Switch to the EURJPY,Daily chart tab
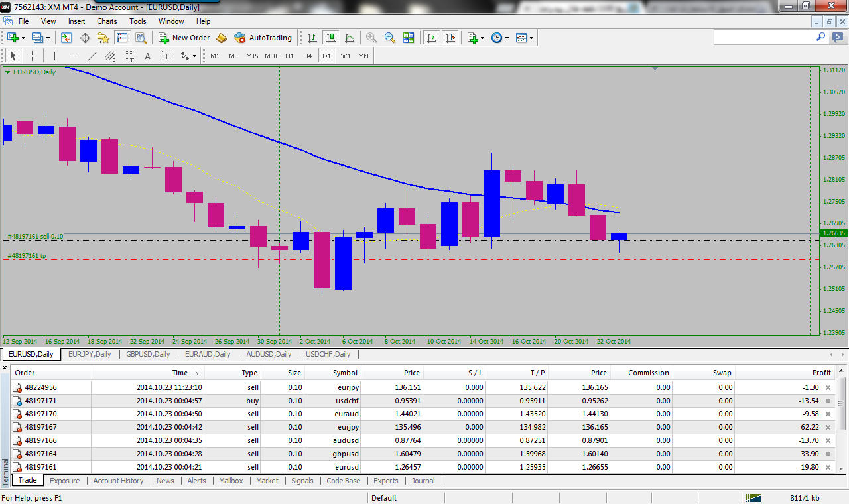 click(90, 354)
